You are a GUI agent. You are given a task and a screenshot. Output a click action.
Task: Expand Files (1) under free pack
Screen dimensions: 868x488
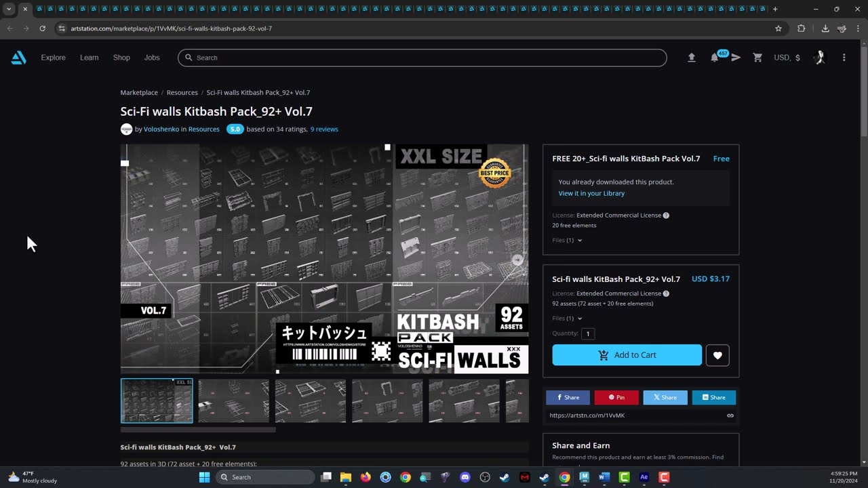point(567,240)
